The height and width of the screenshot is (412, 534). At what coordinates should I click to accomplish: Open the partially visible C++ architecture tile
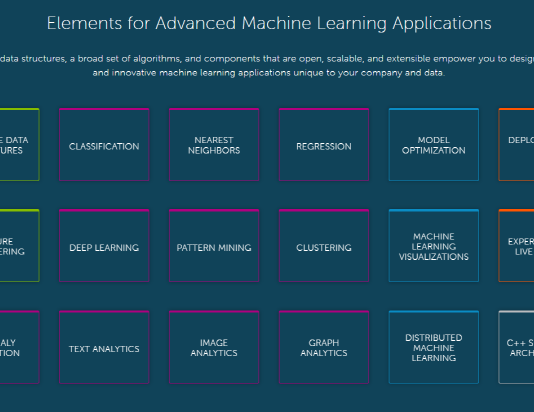click(x=516, y=347)
